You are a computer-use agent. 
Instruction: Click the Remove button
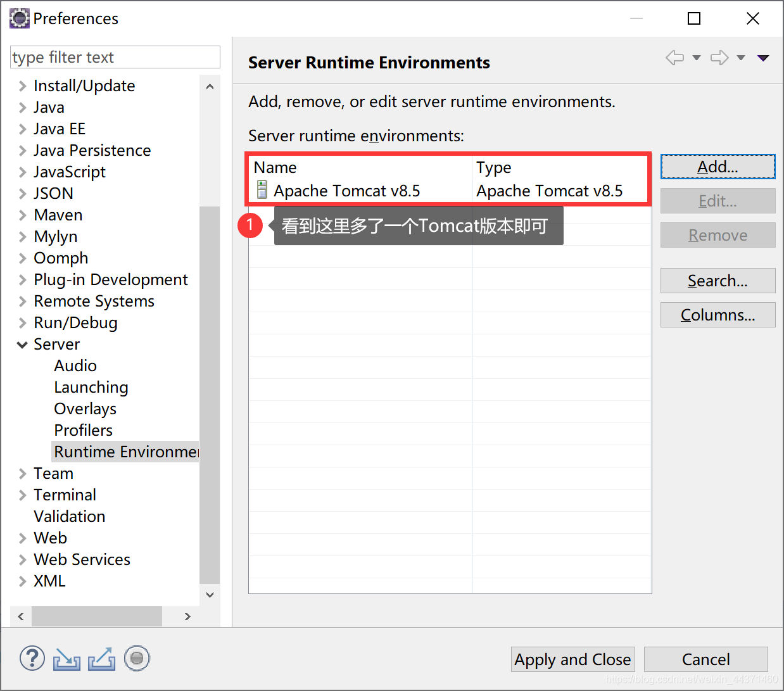[x=718, y=235]
